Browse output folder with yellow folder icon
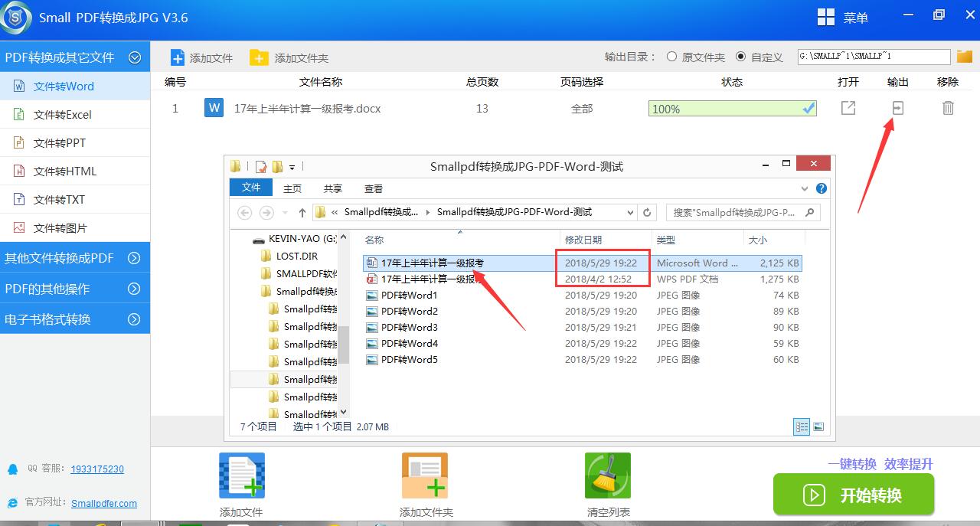 click(965, 57)
